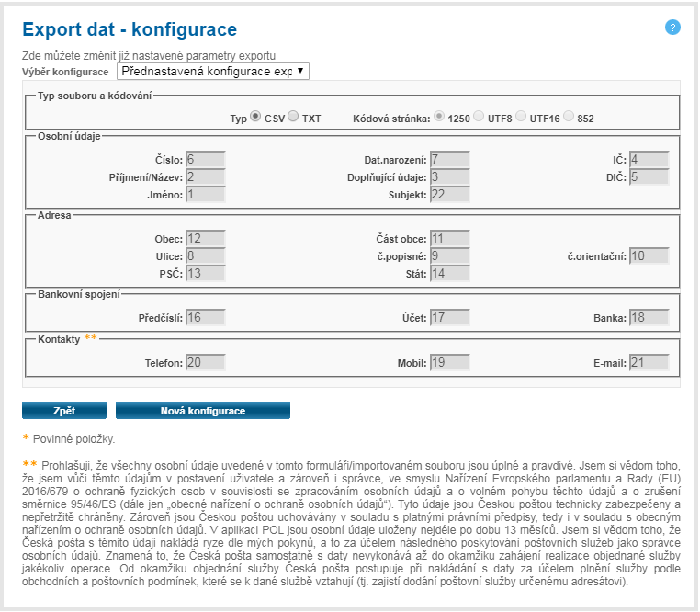Select the Účet bank account field
The width and height of the screenshot is (700, 612).
click(x=449, y=318)
